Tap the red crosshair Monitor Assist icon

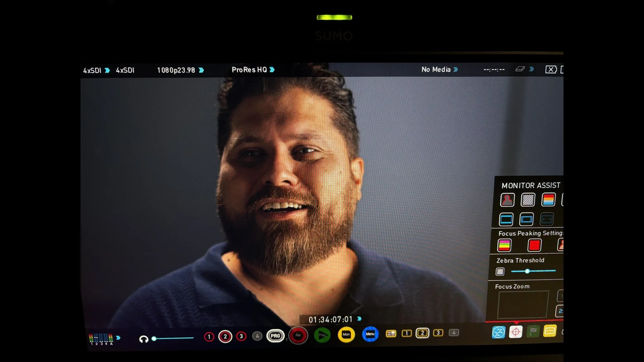click(516, 332)
